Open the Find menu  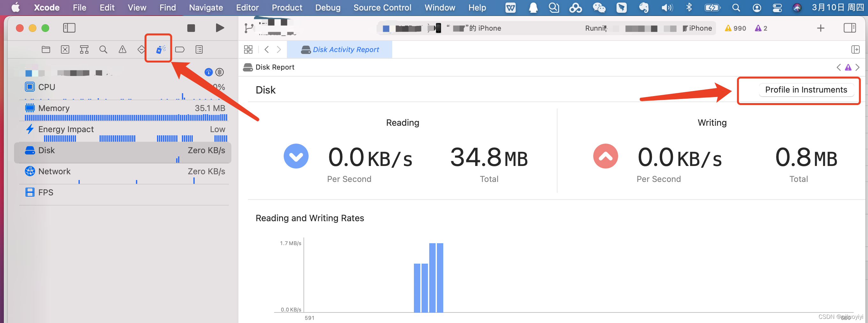pos(168,7)
